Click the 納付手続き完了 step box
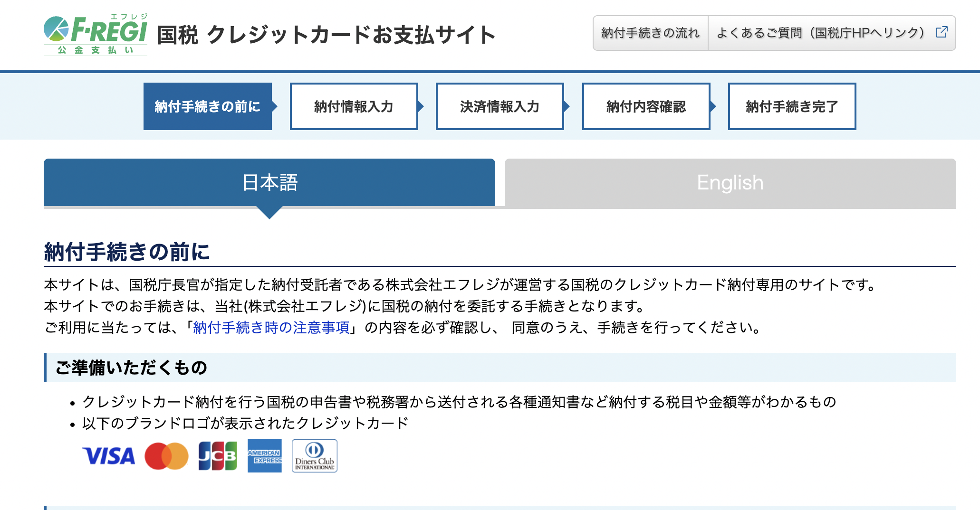 point(792,106)
